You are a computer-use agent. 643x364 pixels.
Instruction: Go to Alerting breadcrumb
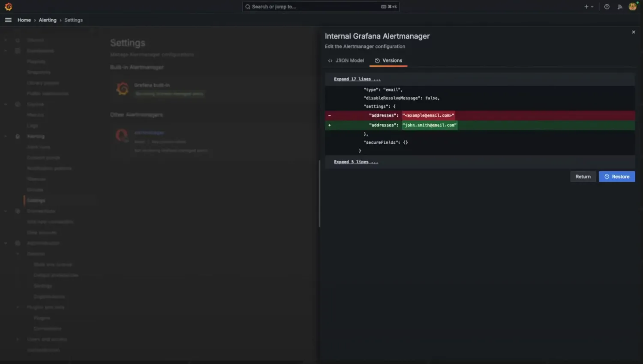[48, 20]
